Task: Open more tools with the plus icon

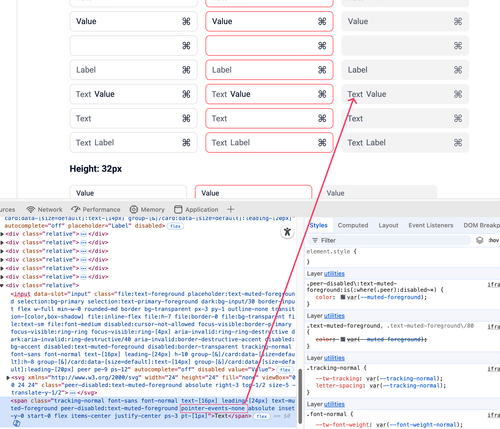Action: click(231, 209)
